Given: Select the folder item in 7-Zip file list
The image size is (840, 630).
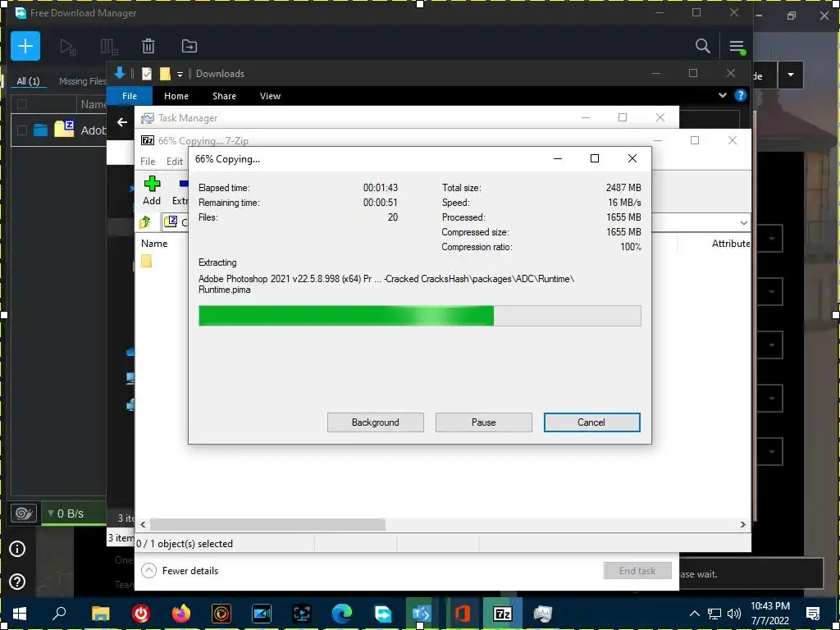Looking at the screenshot, I should click(x=146, y=261).
